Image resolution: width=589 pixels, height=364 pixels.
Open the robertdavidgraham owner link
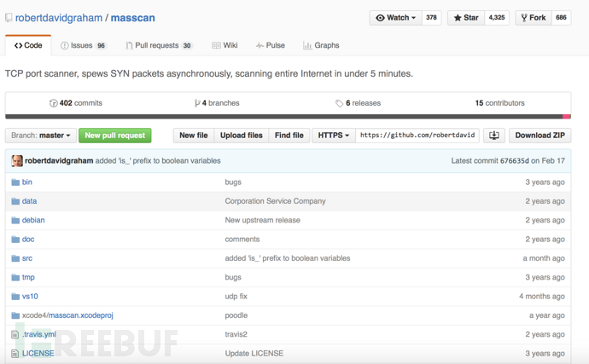(59, 18)
